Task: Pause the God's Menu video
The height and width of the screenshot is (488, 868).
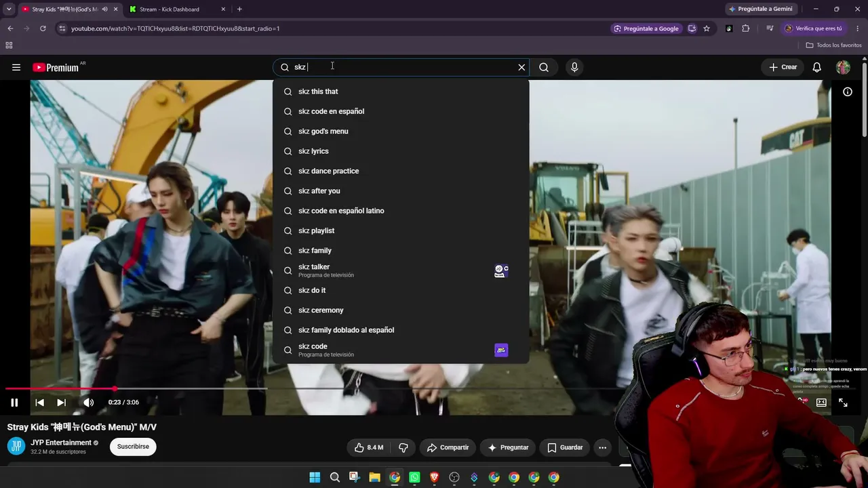Action: tap(14, 403)
